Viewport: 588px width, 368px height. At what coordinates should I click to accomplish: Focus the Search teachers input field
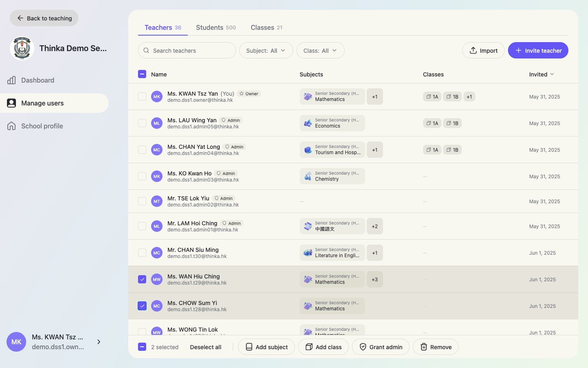pyautogui.click(x=187, y=50)
